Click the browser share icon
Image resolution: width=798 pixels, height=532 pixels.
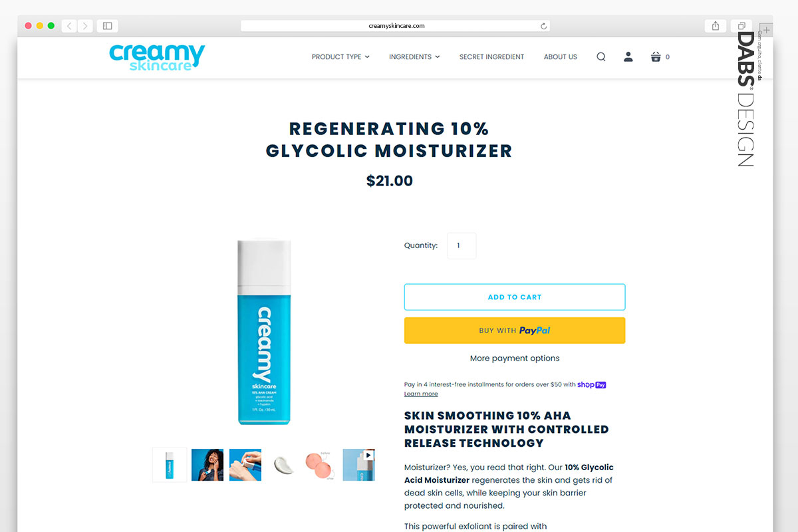point(716,26)
